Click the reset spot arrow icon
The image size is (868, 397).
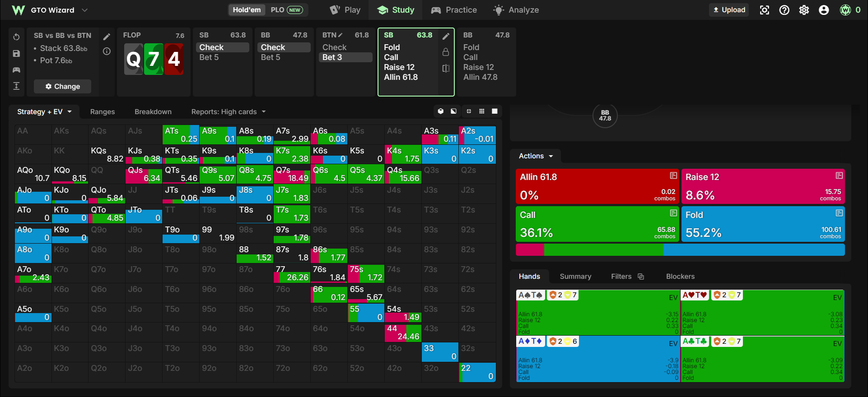(16, 37)
